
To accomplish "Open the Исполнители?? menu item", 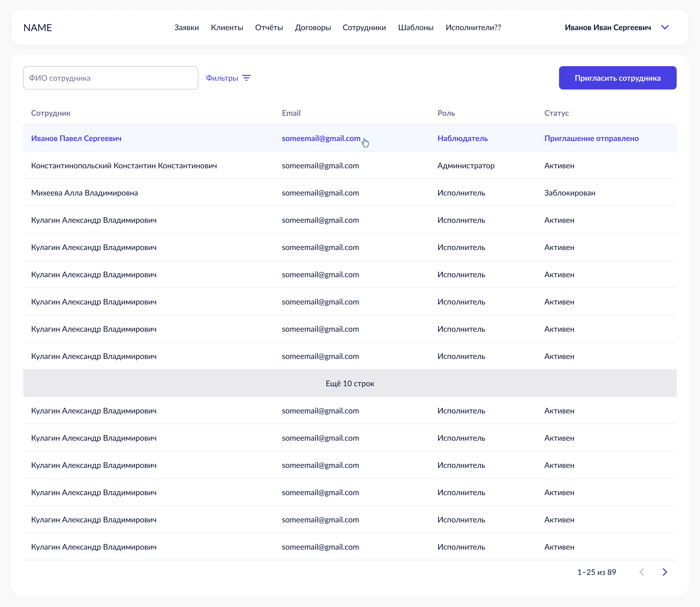I will coord(473,27).
